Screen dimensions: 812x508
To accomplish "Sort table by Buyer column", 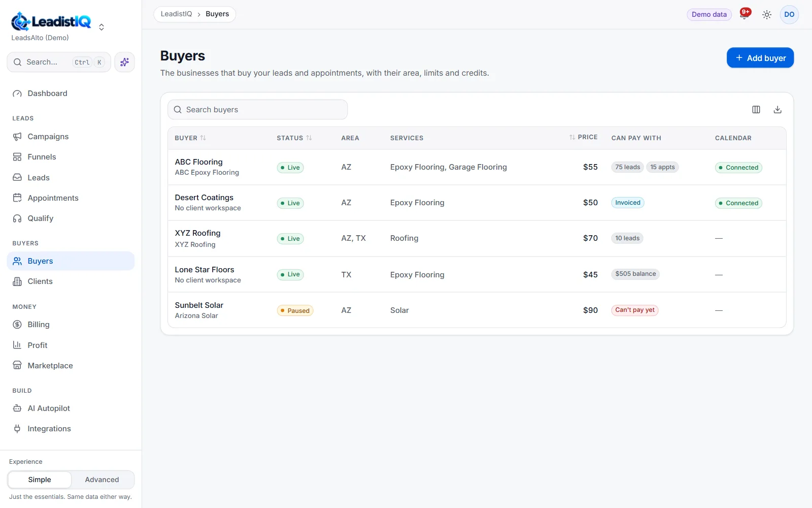I will click(190, 138).
